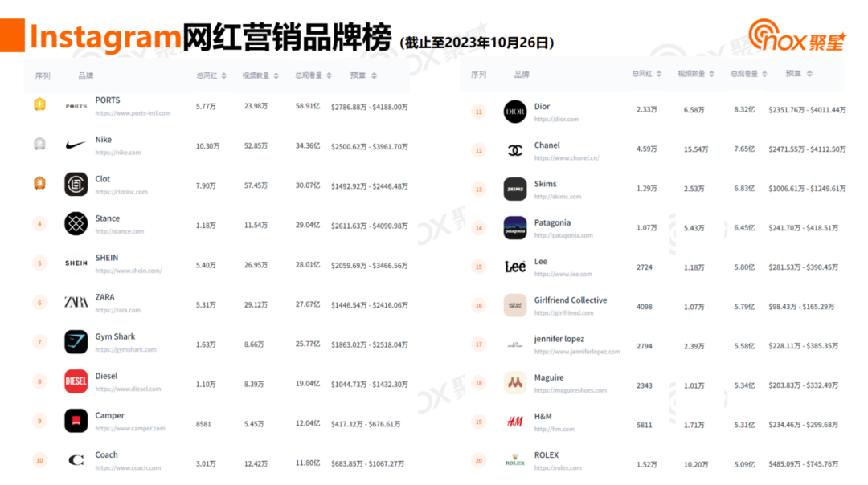Click the rank 4 badge beside Stance

pyautogui.click(x=39, y=224)
